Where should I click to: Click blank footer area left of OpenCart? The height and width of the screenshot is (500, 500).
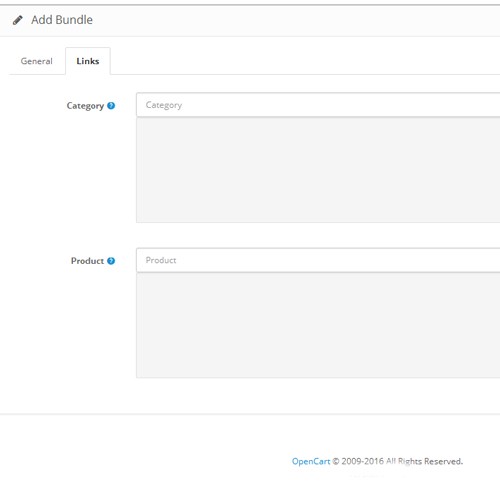click(143, 461)
